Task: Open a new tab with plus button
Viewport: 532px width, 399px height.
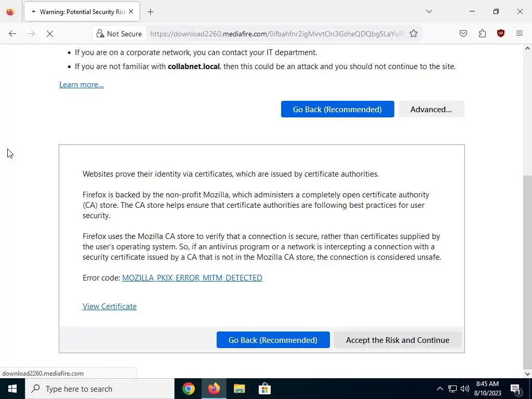Action: coord(150,12)
